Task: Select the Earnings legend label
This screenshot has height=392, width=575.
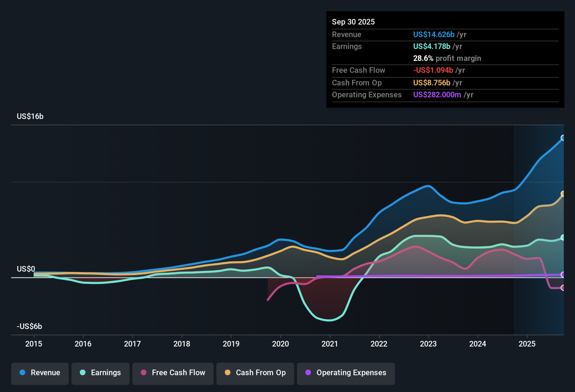Action: [106, 373]
